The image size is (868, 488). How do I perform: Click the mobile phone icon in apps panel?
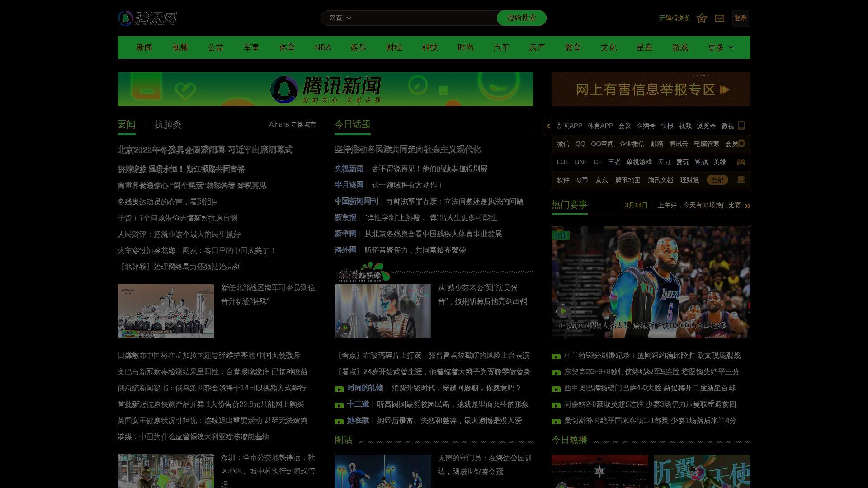click(741, 125)
